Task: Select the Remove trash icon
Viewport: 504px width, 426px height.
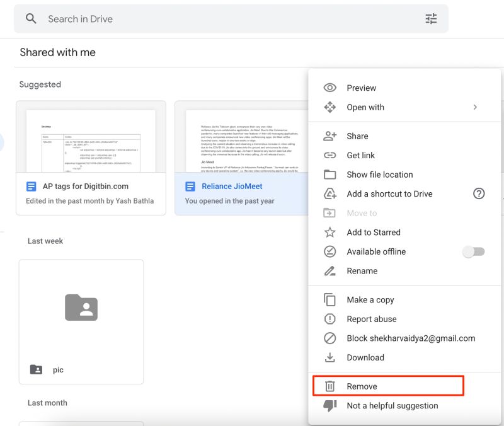Action: tap(330, 386)
